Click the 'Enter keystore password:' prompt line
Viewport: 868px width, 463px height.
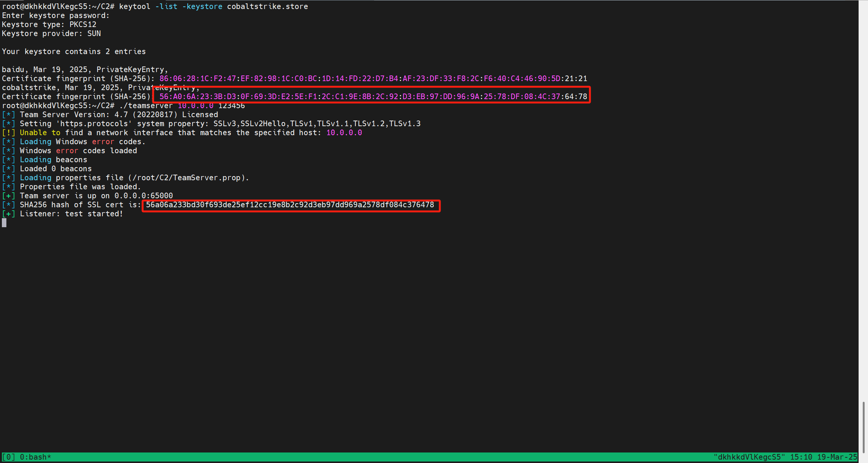coord(56,15)
